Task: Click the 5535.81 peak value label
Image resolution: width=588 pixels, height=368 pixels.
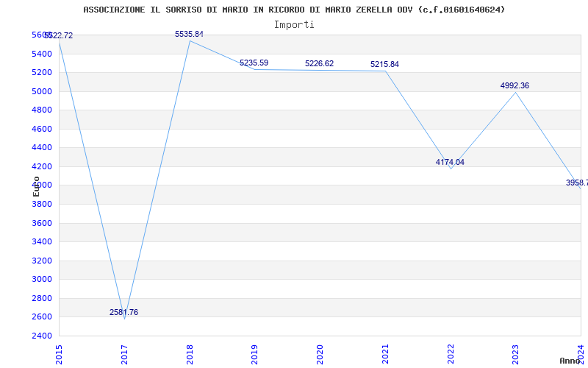Action: click(189, 34)
